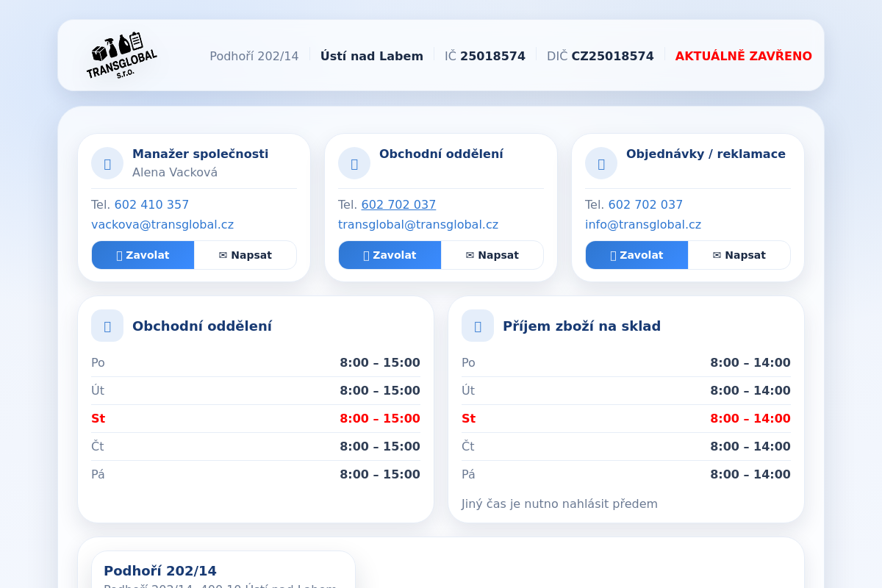Open email link vackova@transglobal.cz
Screen dimensions: 882x588
(162, 225)
